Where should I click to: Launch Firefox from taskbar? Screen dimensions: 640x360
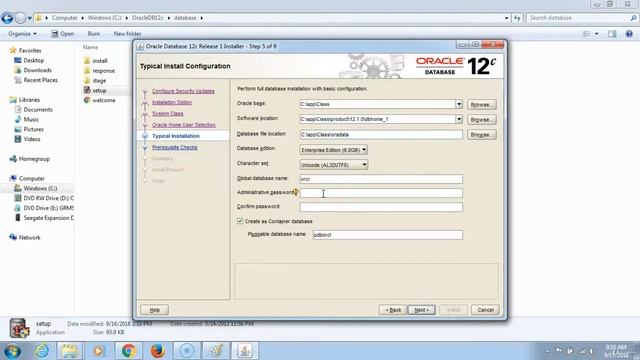point(158,351)
